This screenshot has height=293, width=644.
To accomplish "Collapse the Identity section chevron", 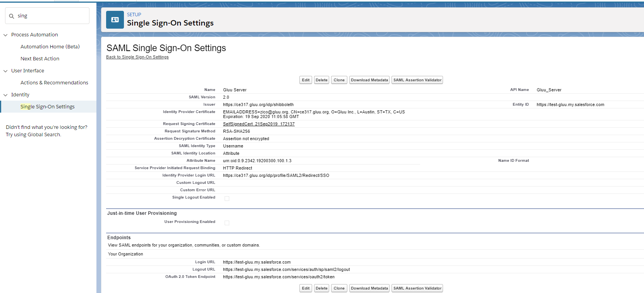I will [x=5, y=95].
